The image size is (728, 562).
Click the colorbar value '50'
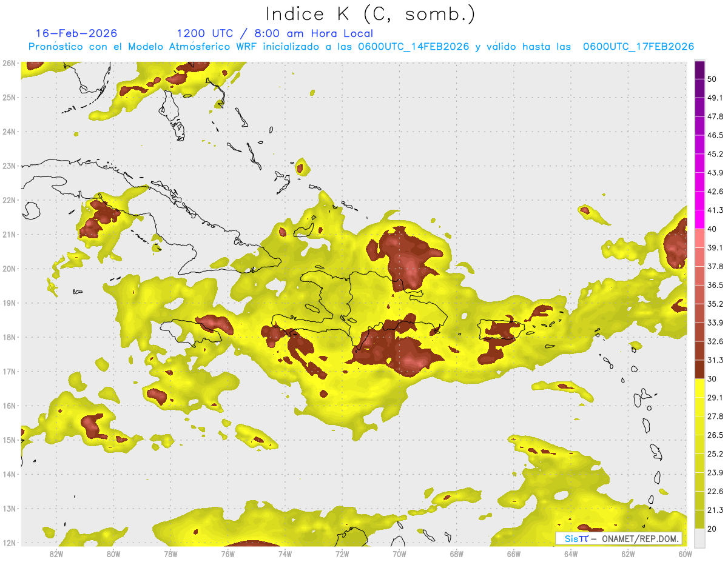tap(713, 79)
